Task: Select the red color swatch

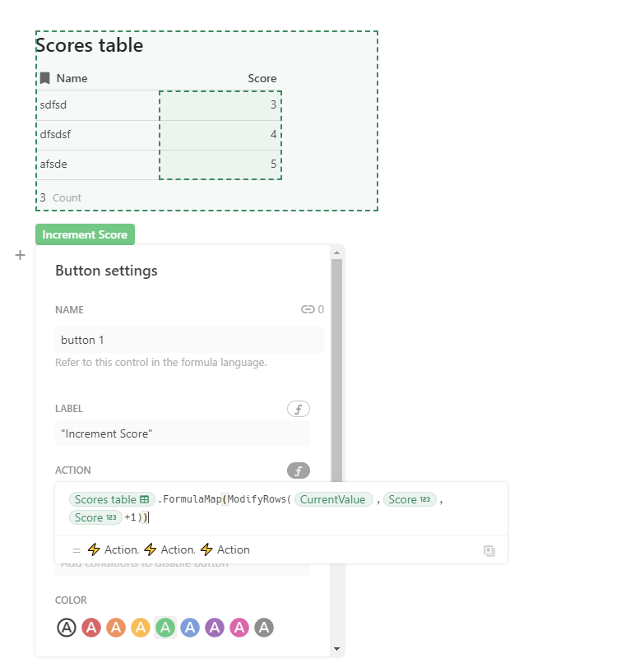Action: coord(91,628)
